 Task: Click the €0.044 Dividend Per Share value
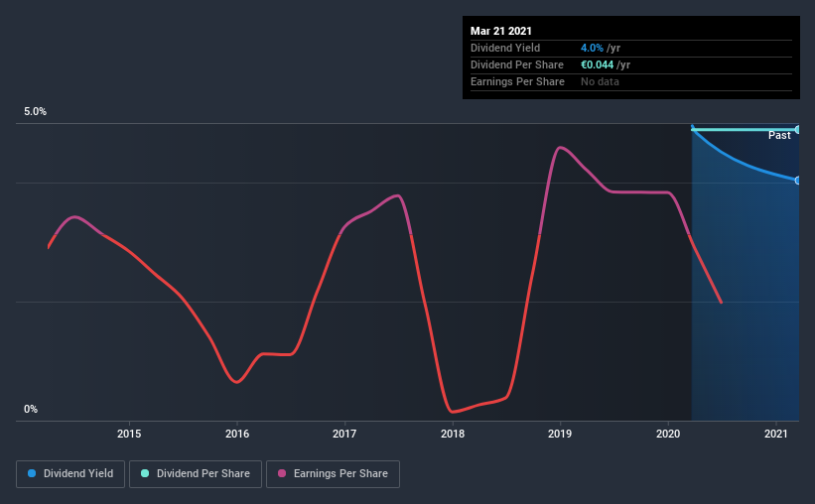tap(598, 64)
